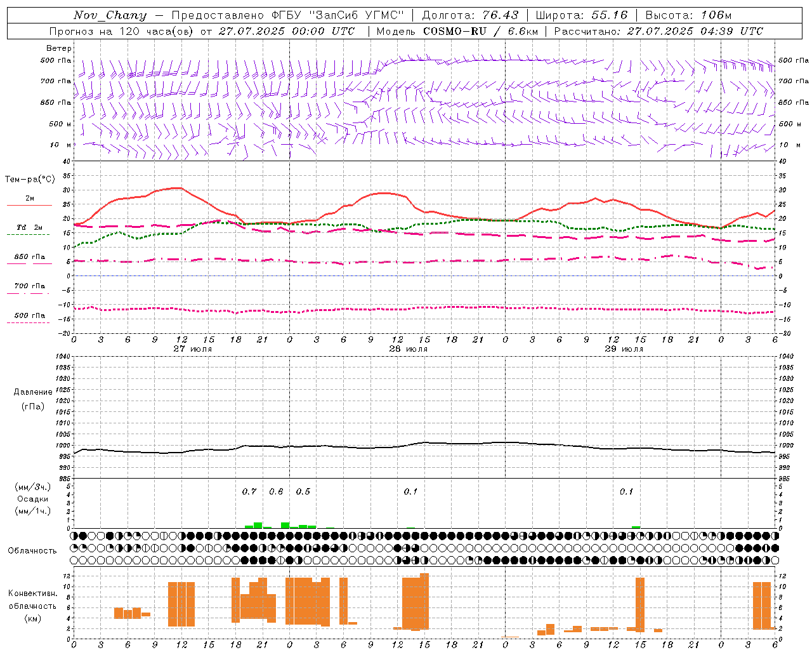
Task: Click the Ветер panel label
Action: (x=59, y=48)
